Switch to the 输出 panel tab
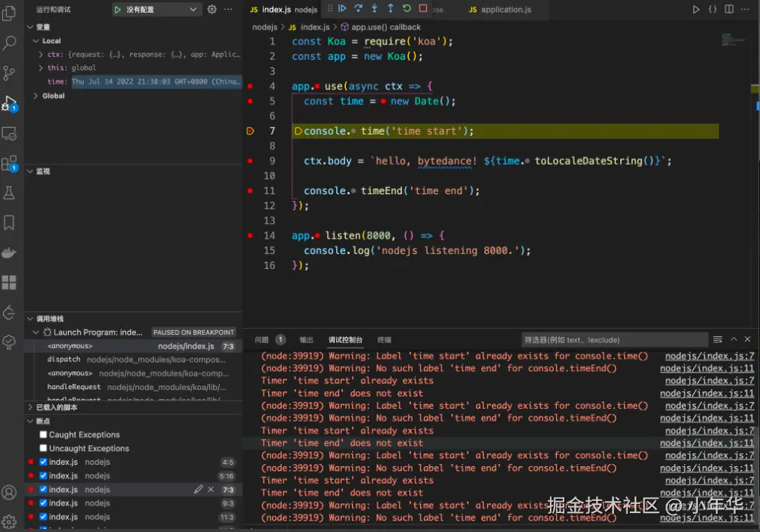The height and width of the screenshot is (532, 760). tap(306, 340)
